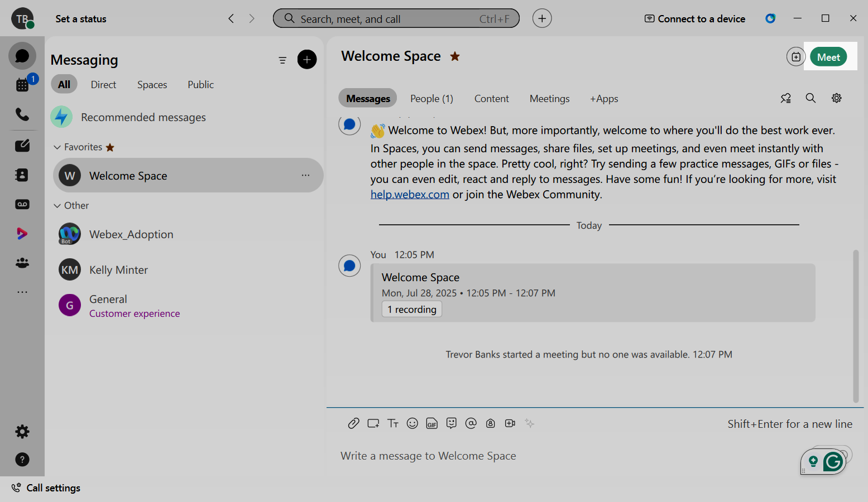Collapse the Other section

[x=57, y=206]
